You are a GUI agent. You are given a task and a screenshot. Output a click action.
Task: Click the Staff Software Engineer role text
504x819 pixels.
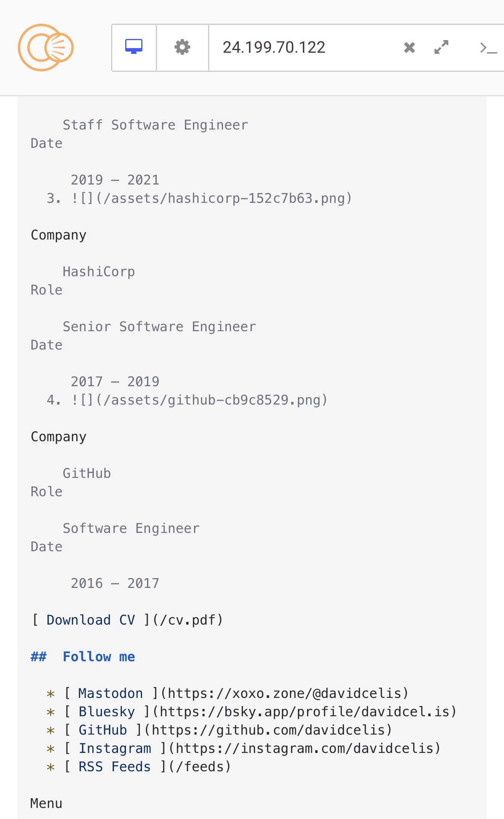pyautogui.click(x=155, y=125)
